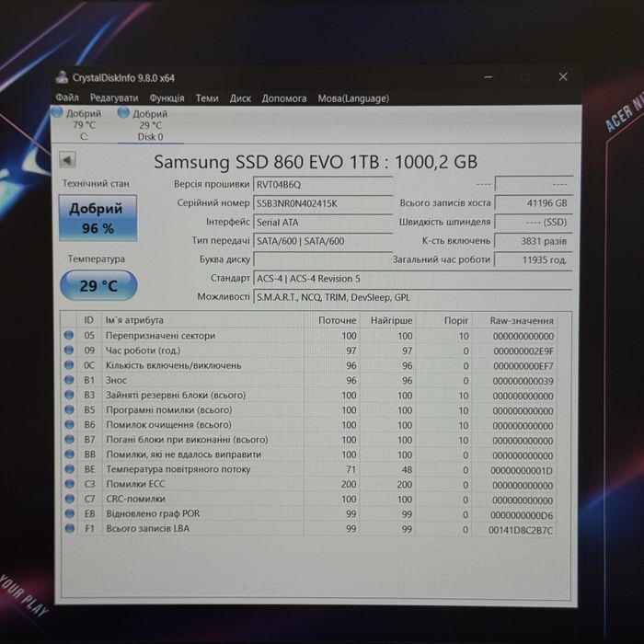Open the Диск menu
644x644 pixels.
point(240,98)
